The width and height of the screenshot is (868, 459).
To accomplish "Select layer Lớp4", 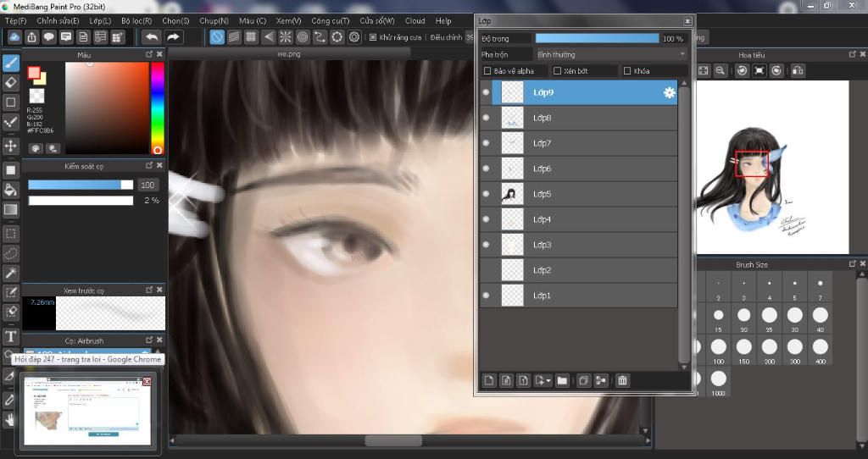I will (579, 219).
